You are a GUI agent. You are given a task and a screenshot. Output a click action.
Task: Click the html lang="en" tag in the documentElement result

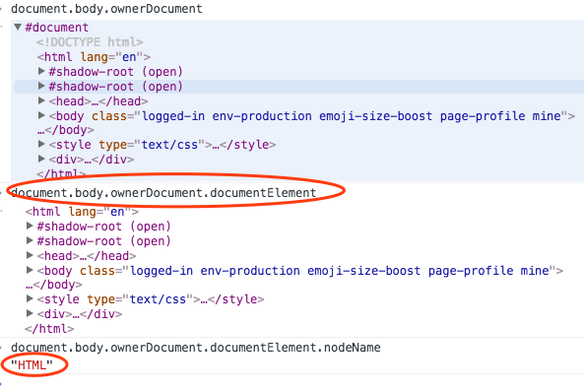[x=82, y=212]
